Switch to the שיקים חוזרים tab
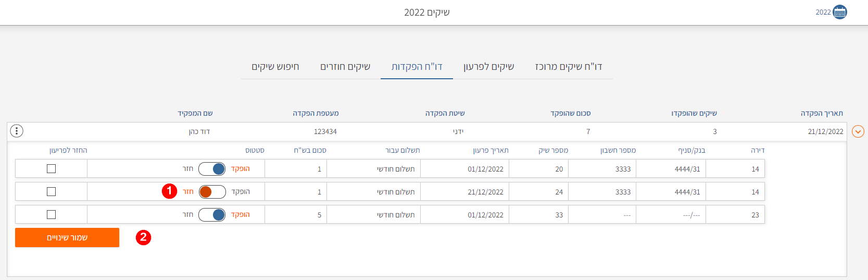 coord(345,67)
